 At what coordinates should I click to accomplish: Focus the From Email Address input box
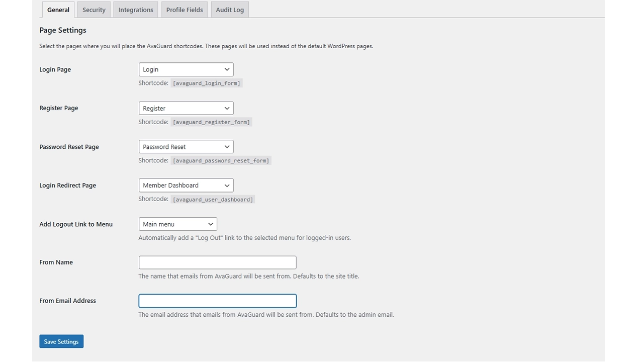217,301
